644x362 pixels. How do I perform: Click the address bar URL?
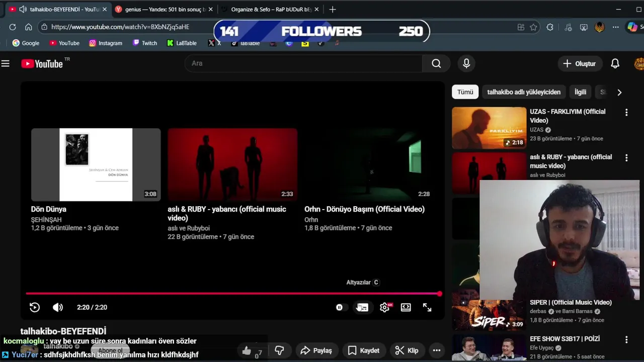[x=120, y=27]
